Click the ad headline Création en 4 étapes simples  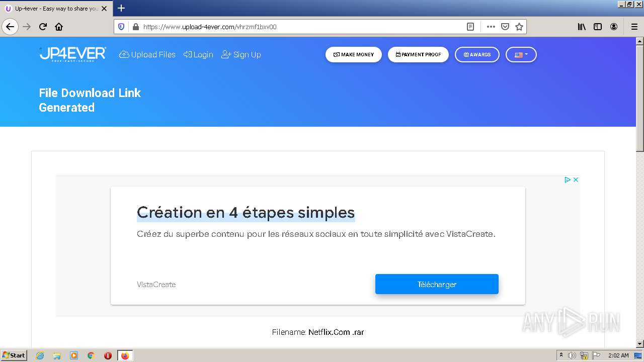[x=246, y=212]
